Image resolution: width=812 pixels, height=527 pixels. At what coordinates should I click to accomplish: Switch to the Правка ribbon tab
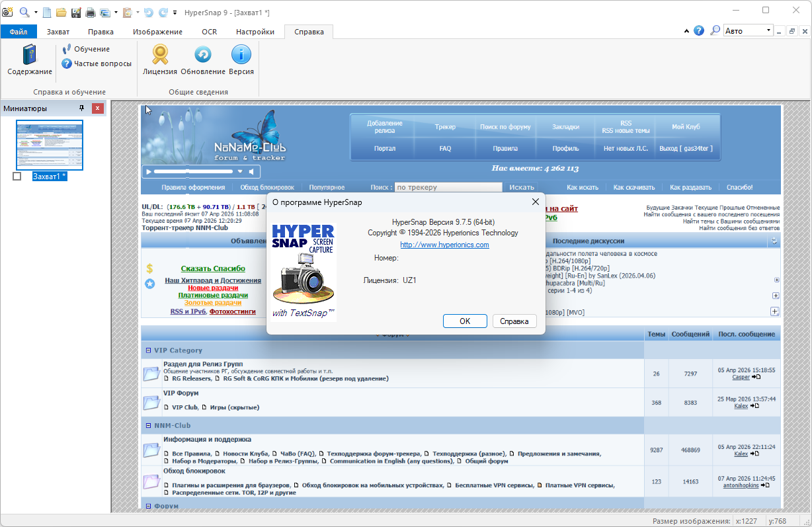(101, 31)
